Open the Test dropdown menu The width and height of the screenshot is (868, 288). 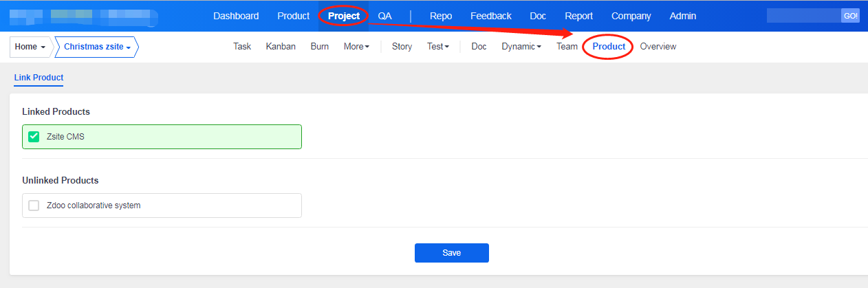(x=437, y=47)
